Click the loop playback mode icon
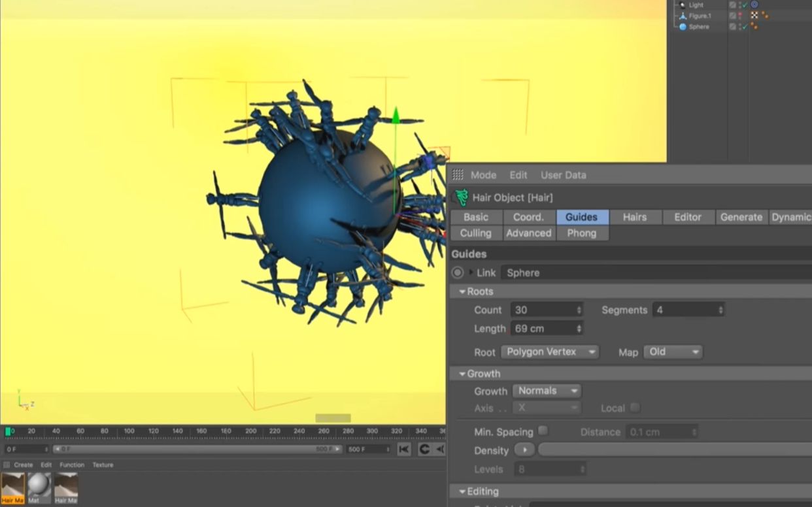812x507 pixels. coord(424,450)
